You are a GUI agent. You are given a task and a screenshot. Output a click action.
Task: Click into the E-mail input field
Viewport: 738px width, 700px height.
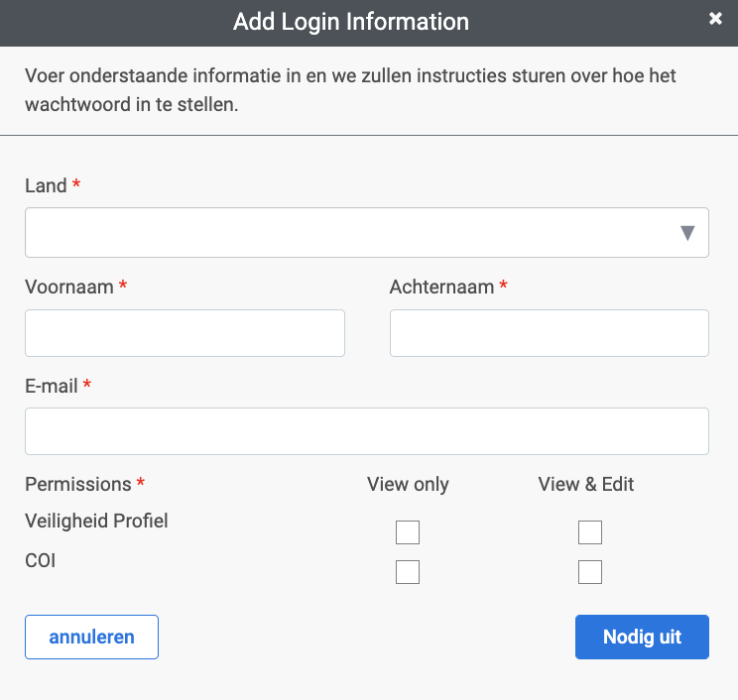[x=367, y=431]
